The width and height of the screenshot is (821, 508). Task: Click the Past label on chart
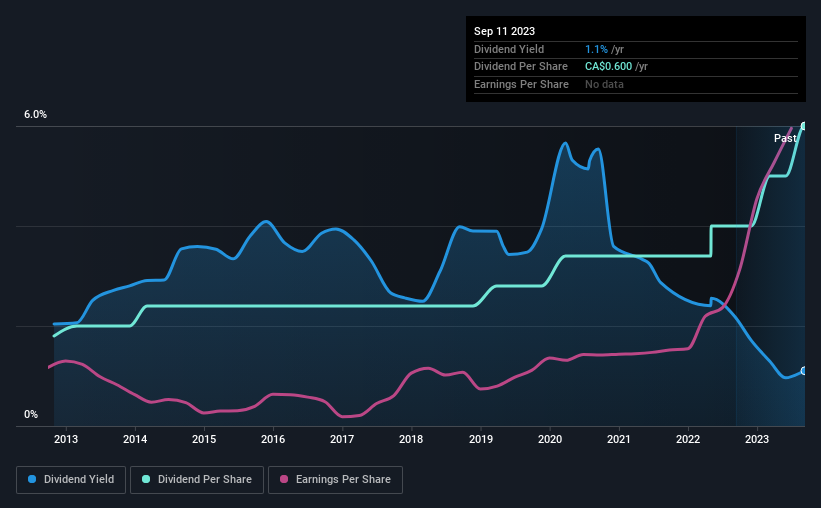785,138
